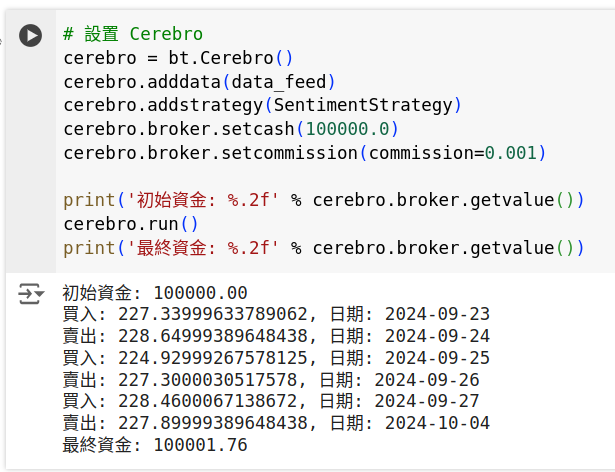This screenshot has height=472, width=615.
Task: Click the 賣出 output dated 2024-09-26
Action: 271,380
